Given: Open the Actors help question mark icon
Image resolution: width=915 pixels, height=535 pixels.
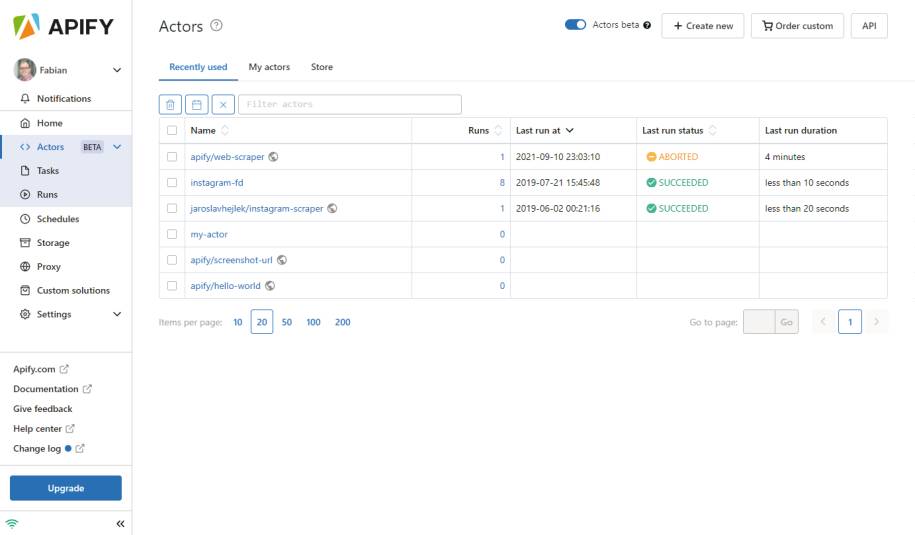Looking at the screenshot, I should (x=216, y=26).
